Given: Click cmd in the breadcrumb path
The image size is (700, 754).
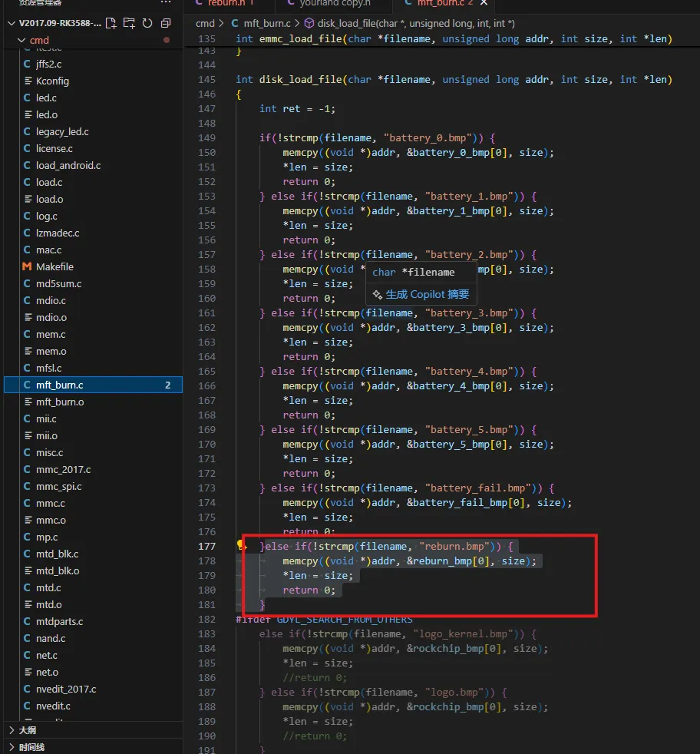Looking at the screenshot, I should pyautogui.click(x=205, y=23).
